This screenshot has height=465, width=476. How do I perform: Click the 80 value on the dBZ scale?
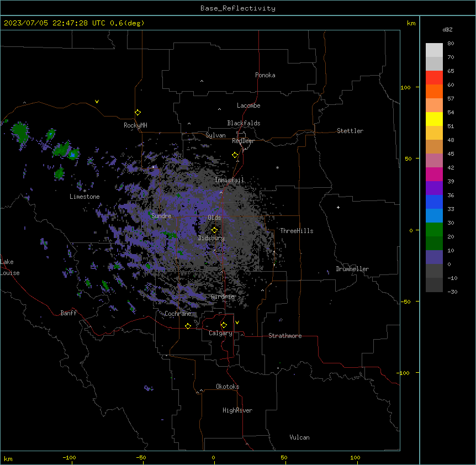tap(451, 44)
